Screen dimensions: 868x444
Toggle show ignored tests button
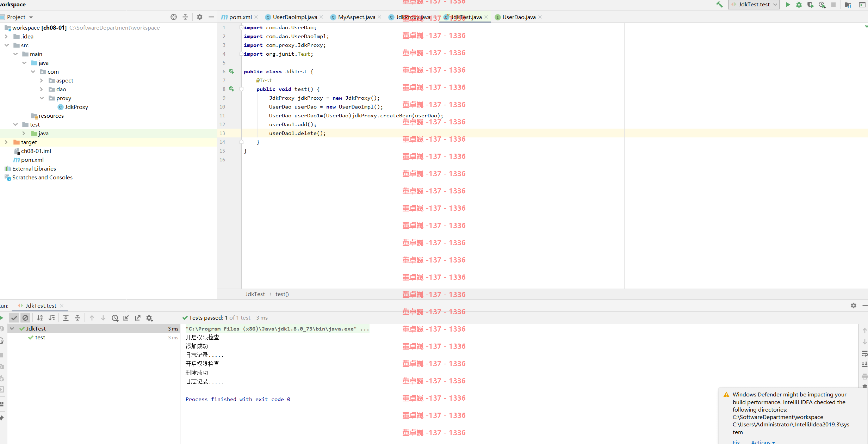coord(25,318)
